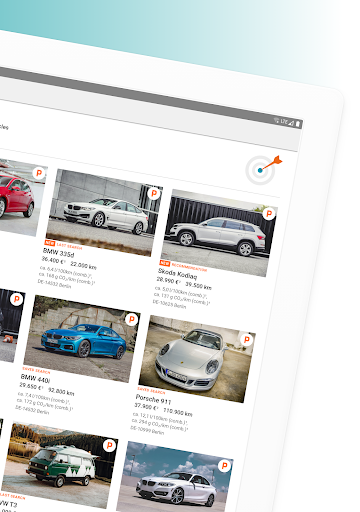360x512 pixels.
Task: Open the Skoda Kodiaq photo
Action: click(x=219, y=233)
